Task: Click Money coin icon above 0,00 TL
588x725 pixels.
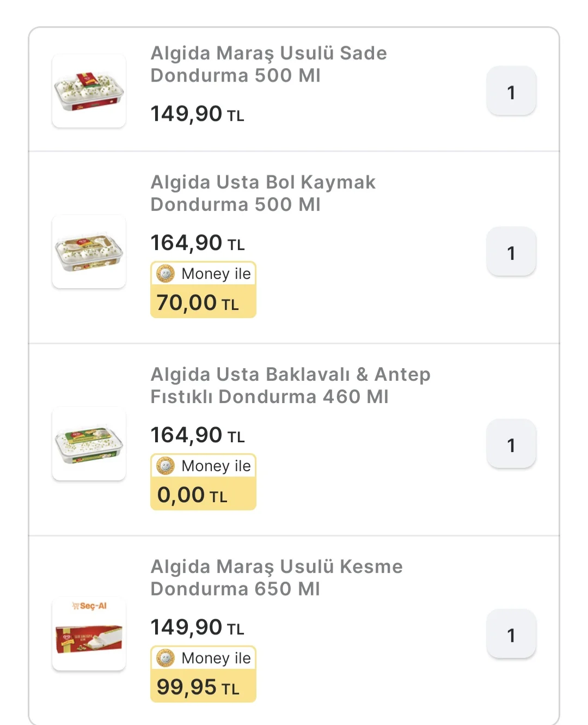Action: pyautogui.click(x=166, y=466)
